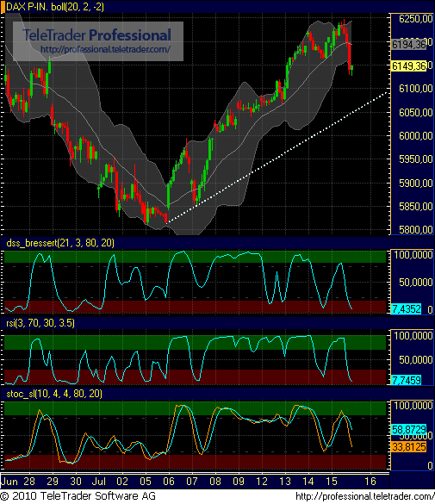Click the © 2010 TeleTrader Software AG copyright text
Viewport: 435px width, 504px height.
click(78, 496)
